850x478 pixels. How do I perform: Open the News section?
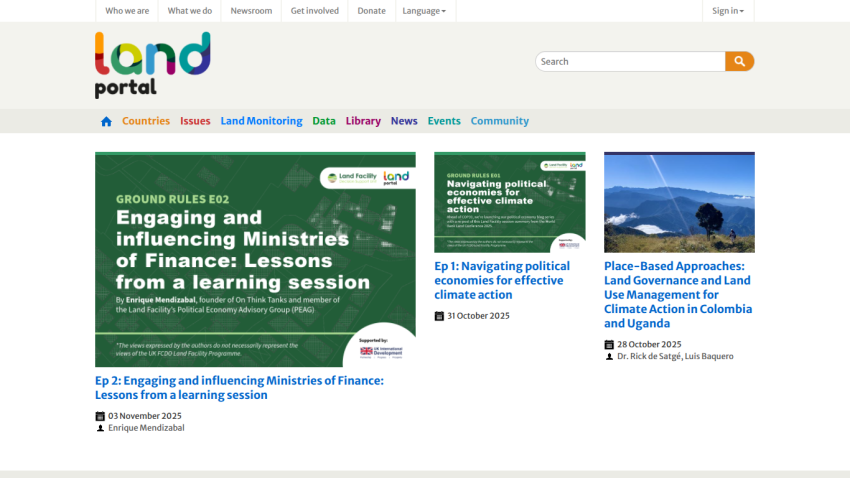coord(404,121)
